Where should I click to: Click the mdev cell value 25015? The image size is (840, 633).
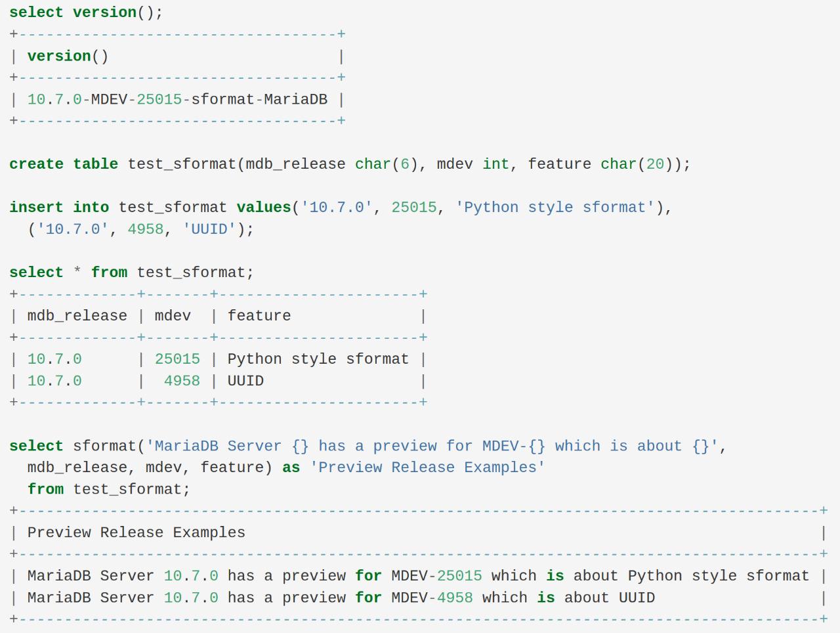click(x=177, y=359)
